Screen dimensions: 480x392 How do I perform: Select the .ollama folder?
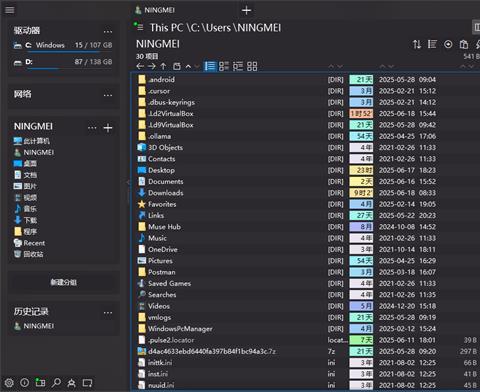click(155, 136)
